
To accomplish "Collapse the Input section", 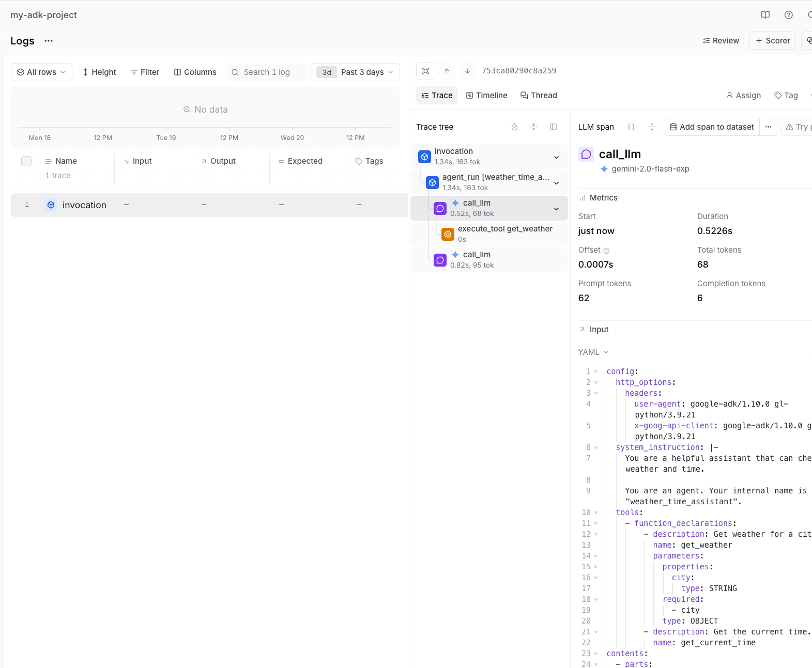I will [594, 330].
